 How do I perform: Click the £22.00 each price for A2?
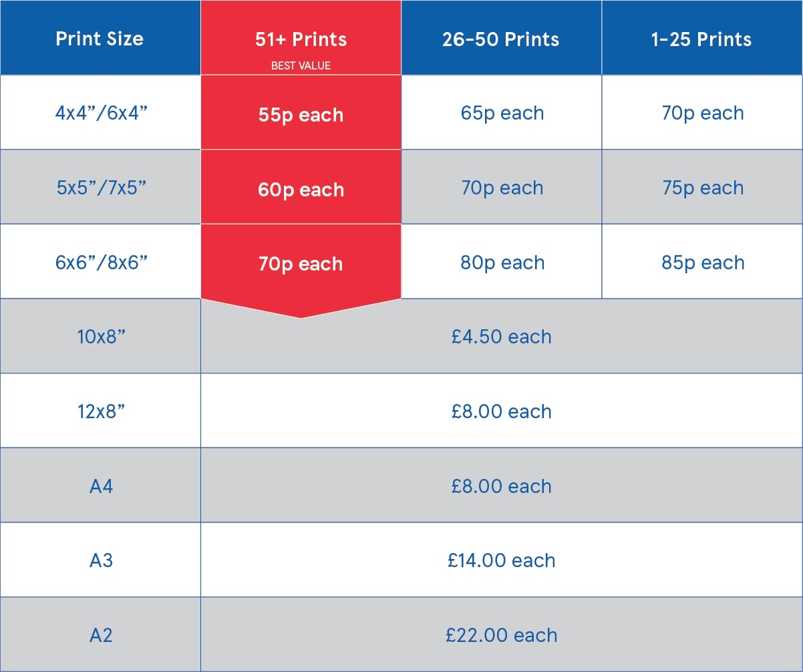click(x=502, y=635)
